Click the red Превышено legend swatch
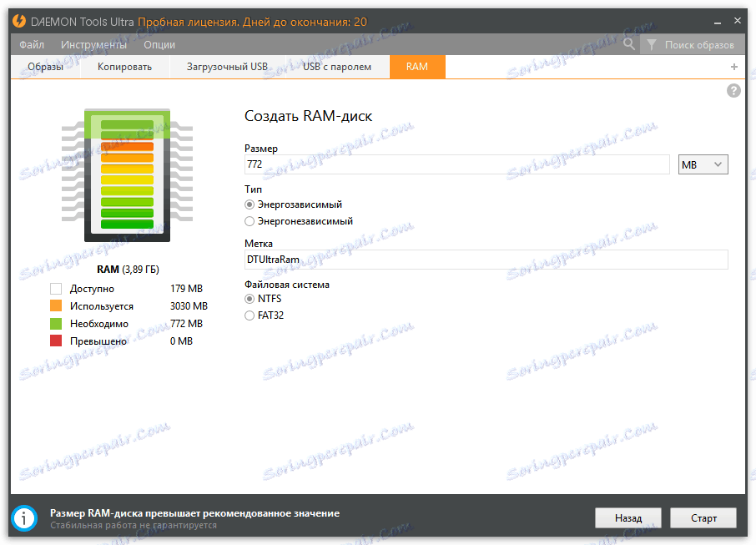This screenshot has width=756, height=545. pos(56,341)
